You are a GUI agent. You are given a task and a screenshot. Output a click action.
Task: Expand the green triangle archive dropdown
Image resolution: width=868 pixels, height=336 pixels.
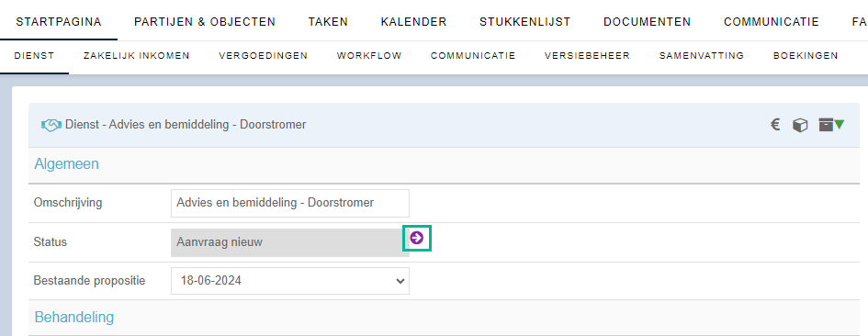pos(840,125)
